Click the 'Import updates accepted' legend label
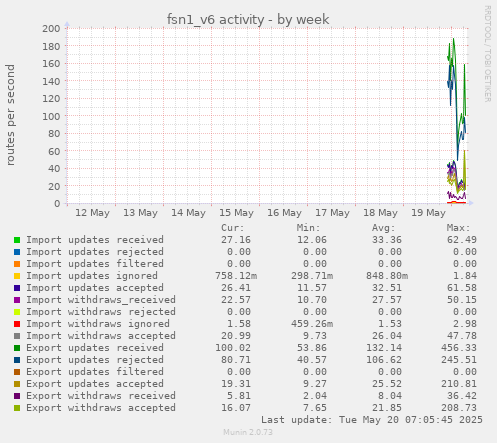This screenshot has width=497, height=443. tap(95, 288)
